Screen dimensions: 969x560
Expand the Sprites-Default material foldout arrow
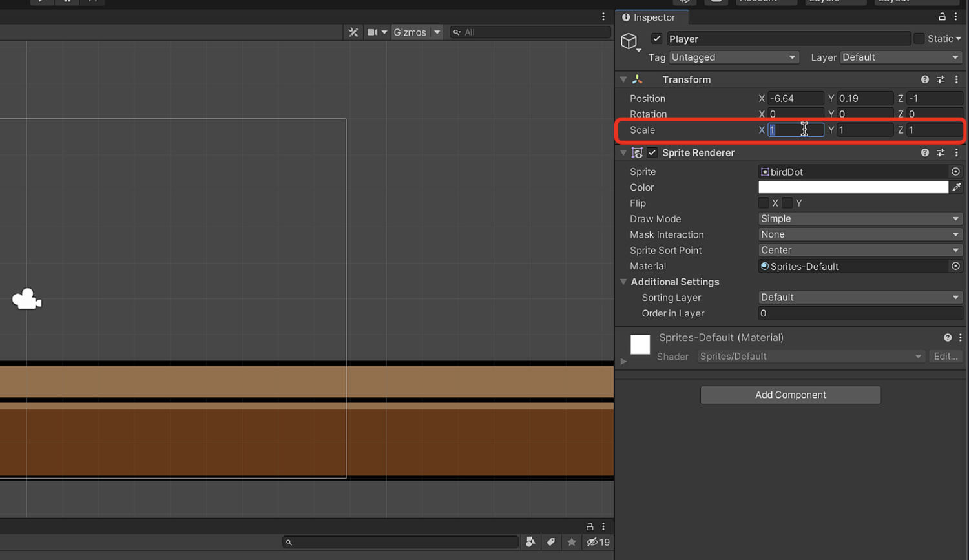[x=623, y=361]
